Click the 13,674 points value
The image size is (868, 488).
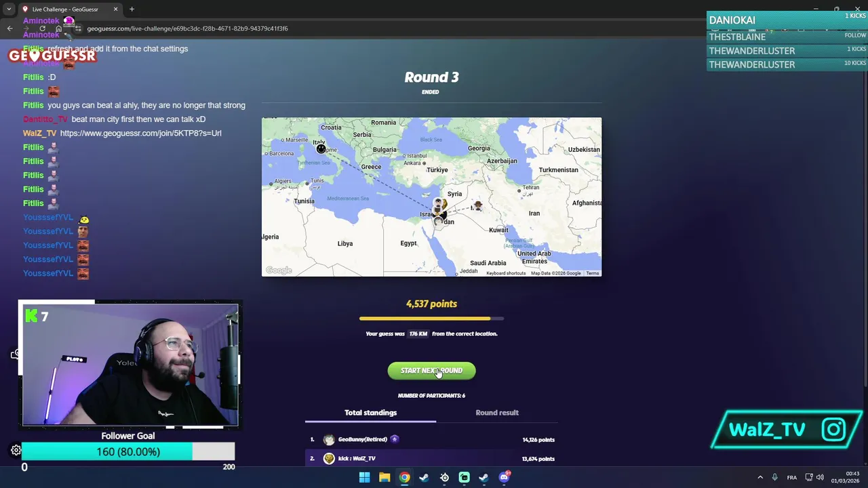coord(538,459)
